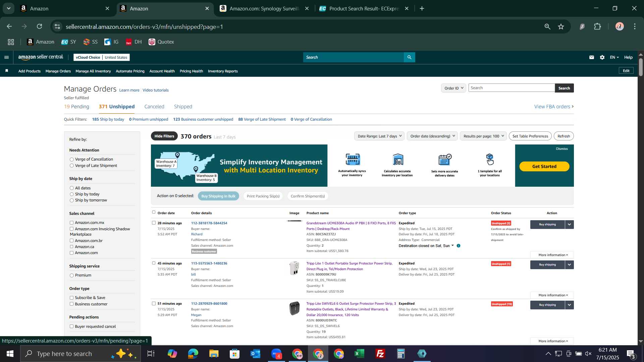Screen dimensions: 644x362
Task: Open the Windows Start menu
Action: pos(10,354)
